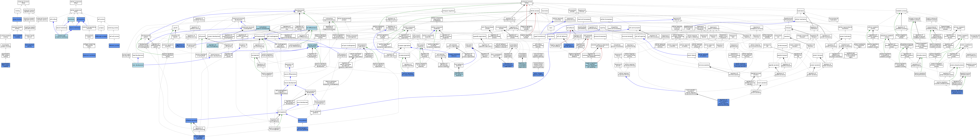This screenshot has width=980, height=140.
Task: Select the 'generation of neurons' node
Action: point(289,65)
